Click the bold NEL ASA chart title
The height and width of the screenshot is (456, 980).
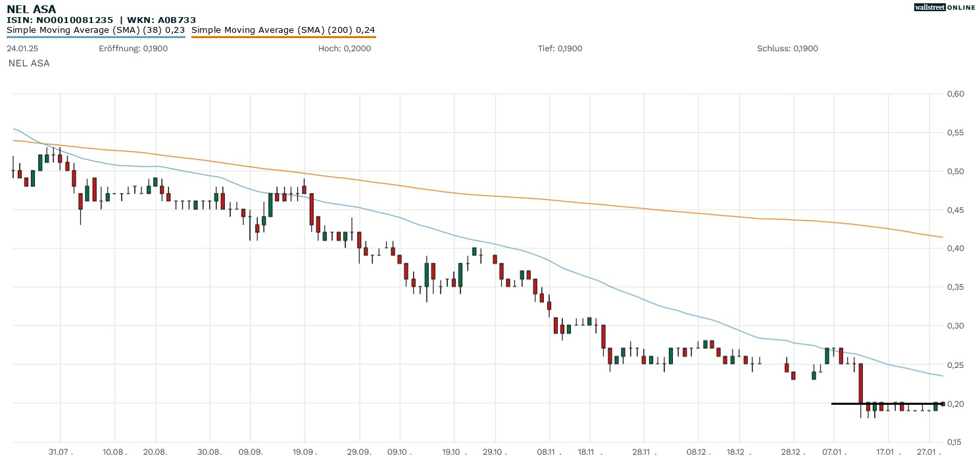(x=31, y=9)
